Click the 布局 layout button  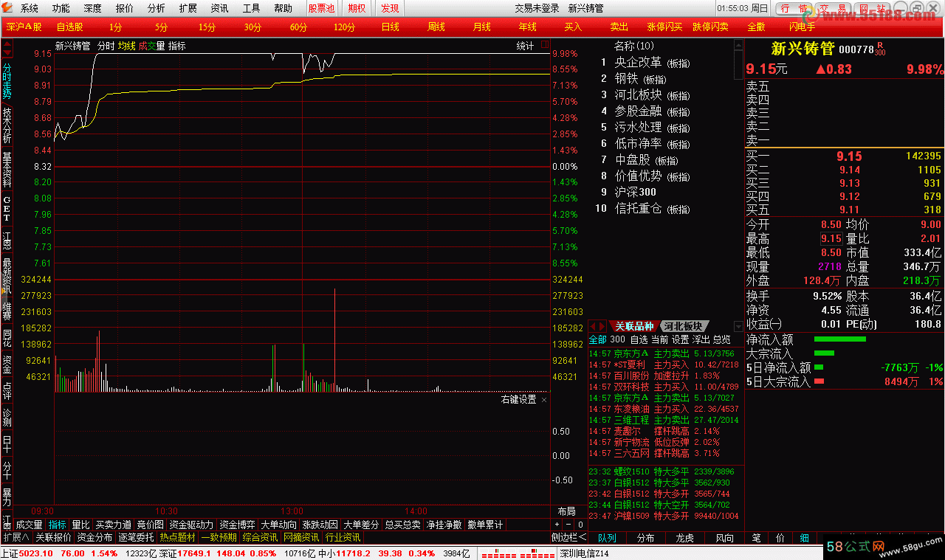566,511
